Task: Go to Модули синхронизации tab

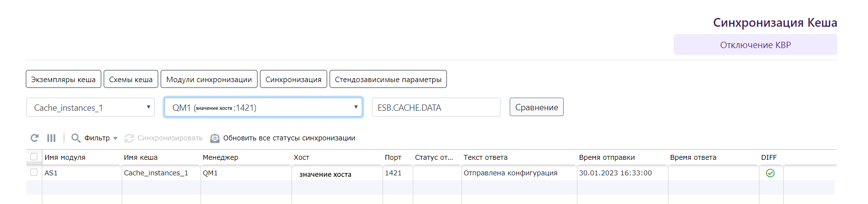Action: [x=209, y=79]
